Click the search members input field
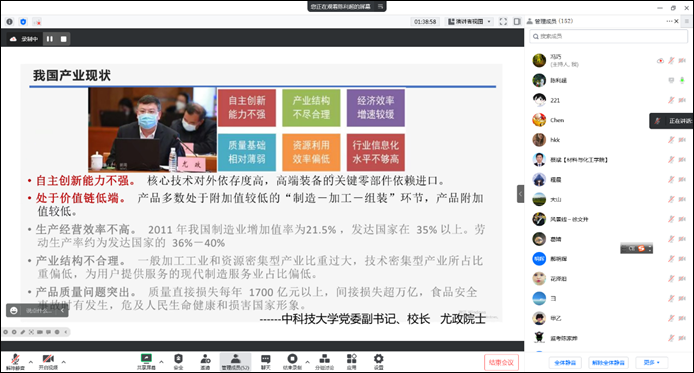The width and height of the screenshot is (694, 373). [609, 36]
